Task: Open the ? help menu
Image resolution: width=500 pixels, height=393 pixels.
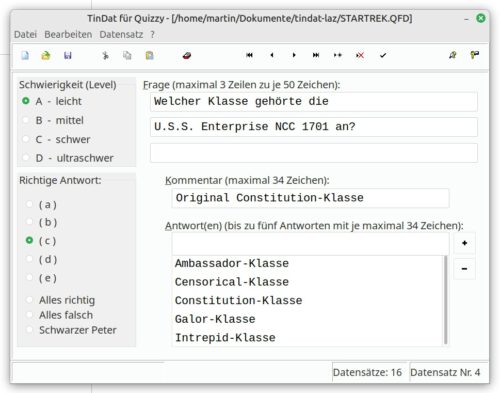Action: 152,34
